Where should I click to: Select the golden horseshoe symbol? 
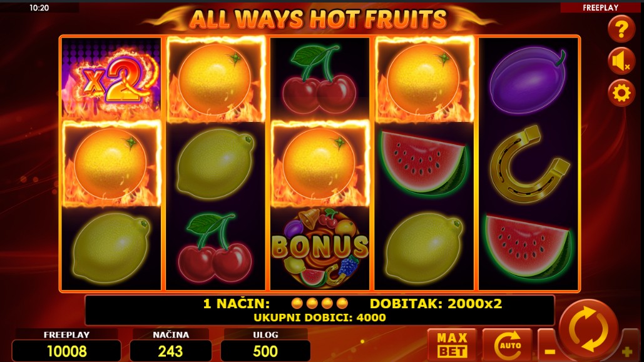click(x=529, y=164)
